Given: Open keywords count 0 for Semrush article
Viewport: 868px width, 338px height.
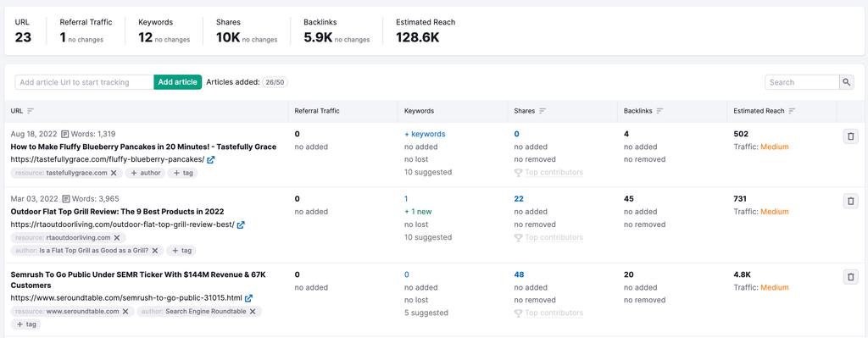Looking at the screenshot, I should click(407, 274).
